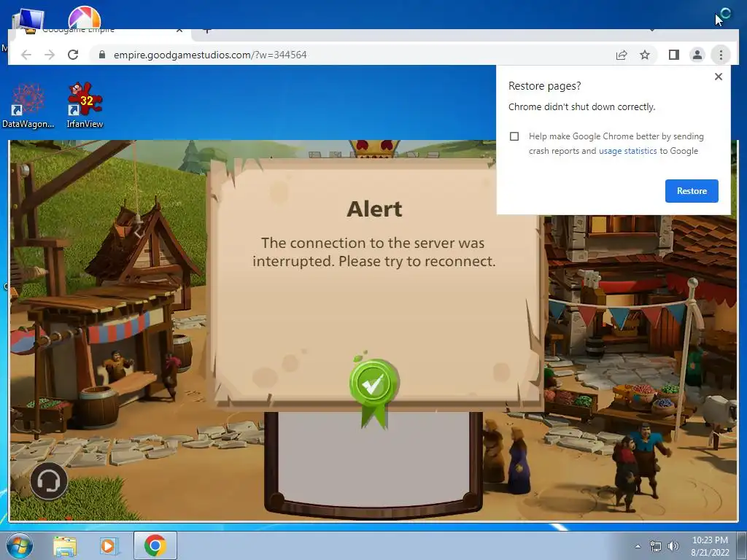This screenshot has height=560, width=747.
Task: Open a new Chrome tab
Action: [206, 31]
